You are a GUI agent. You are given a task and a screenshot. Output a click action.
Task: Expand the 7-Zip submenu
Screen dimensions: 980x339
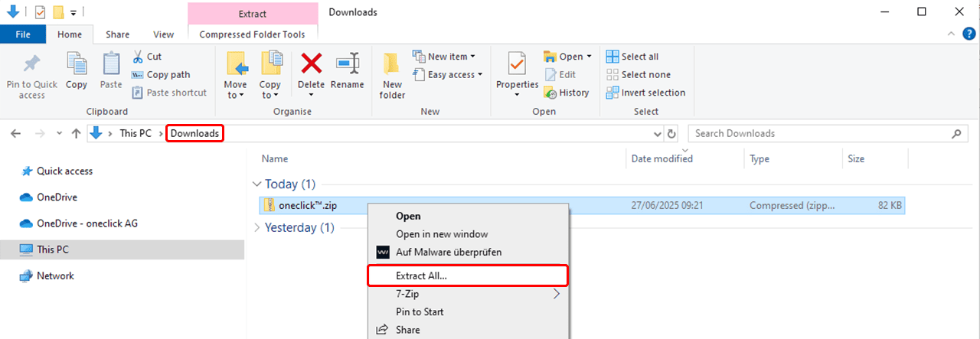tap(556, 294)
